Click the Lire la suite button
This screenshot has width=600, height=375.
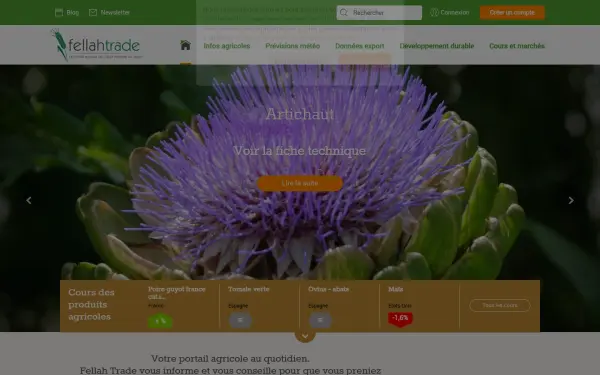300,183
